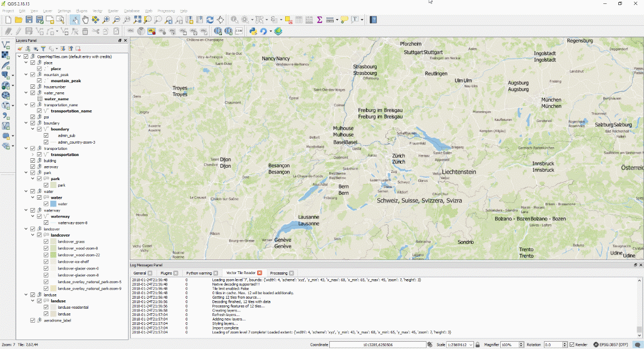Open the Raster menu
Screen dimensions: 644x349
(x=113, y=11)
